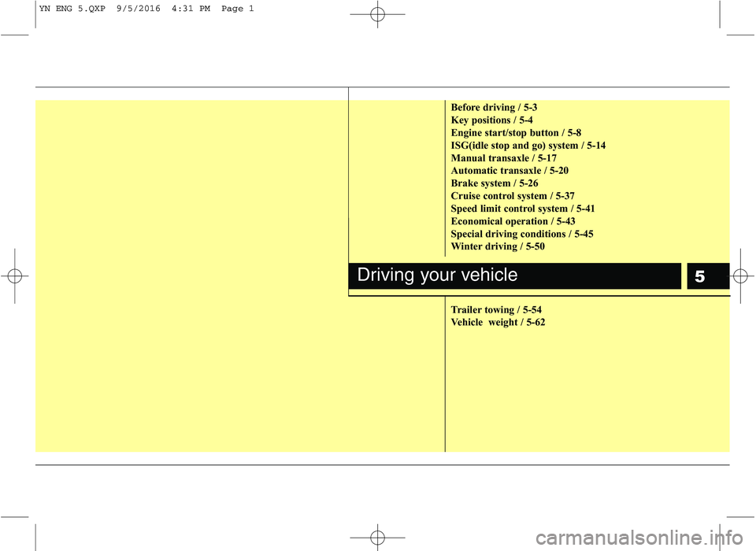Click the left edge registration crosshair mark
Image resolution: width=756 pixels, height=551 pixels.
[14, 276]
